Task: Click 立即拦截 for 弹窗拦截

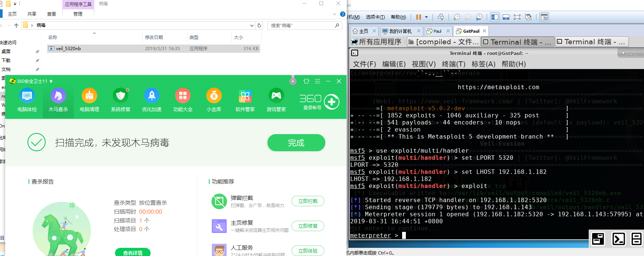Action: [x=308, y=201]
